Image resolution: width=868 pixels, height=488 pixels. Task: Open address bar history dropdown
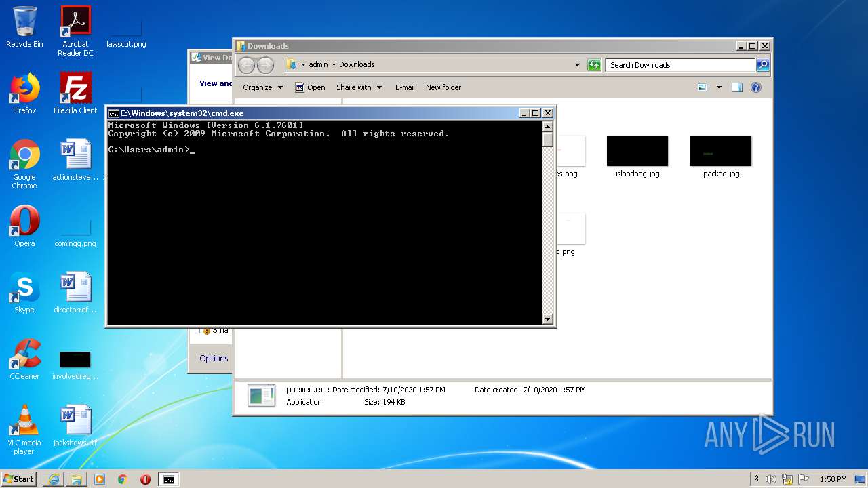[577, 65]
